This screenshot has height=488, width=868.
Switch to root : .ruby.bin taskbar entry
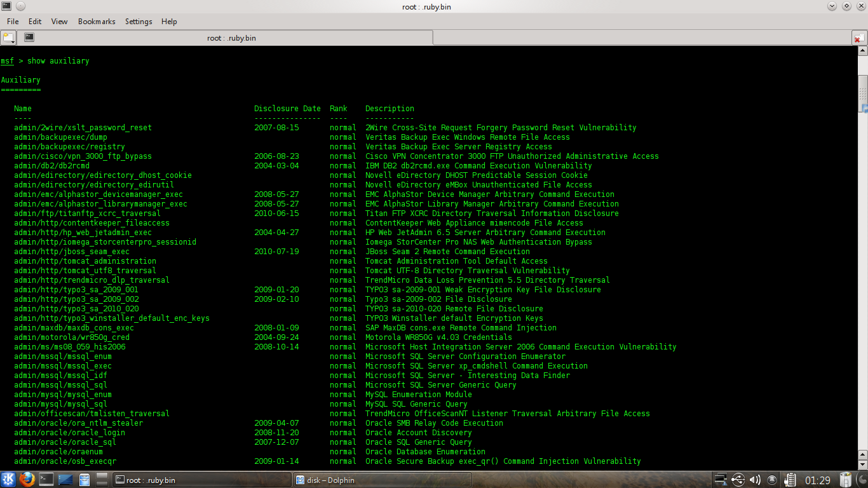tap(201, 480)
